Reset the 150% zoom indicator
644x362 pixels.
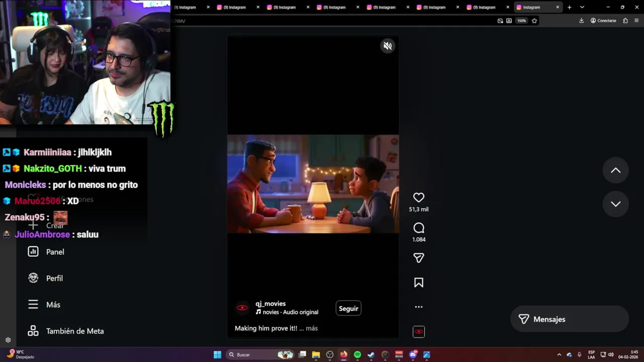(x=522, y=21)
